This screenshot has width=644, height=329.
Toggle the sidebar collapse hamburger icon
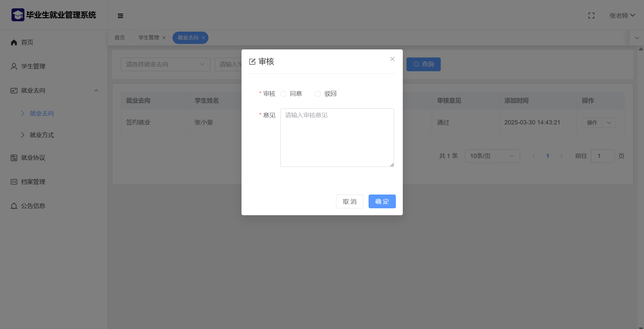click(x=120, y=16)
